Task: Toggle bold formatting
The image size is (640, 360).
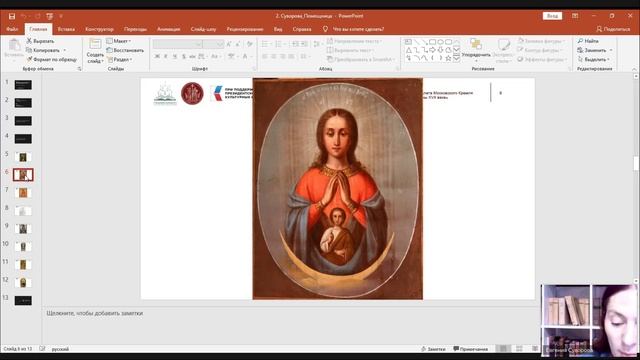Action: tap(157, 56)
